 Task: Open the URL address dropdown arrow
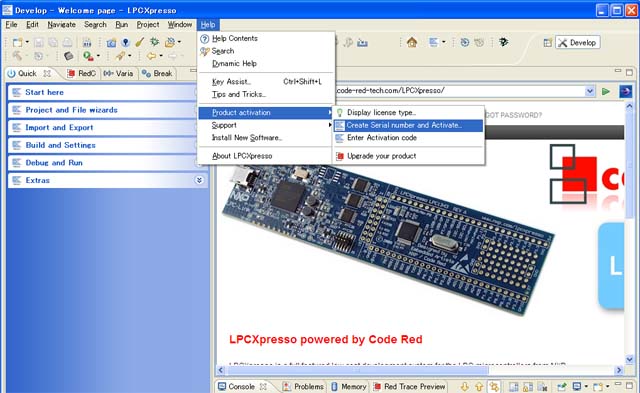(x=589, y=91)
